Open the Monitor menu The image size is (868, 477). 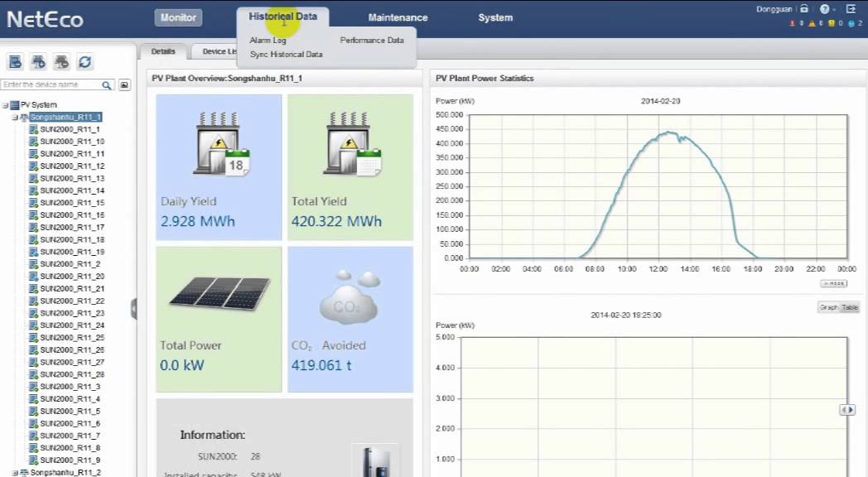[x=178, y=17]
